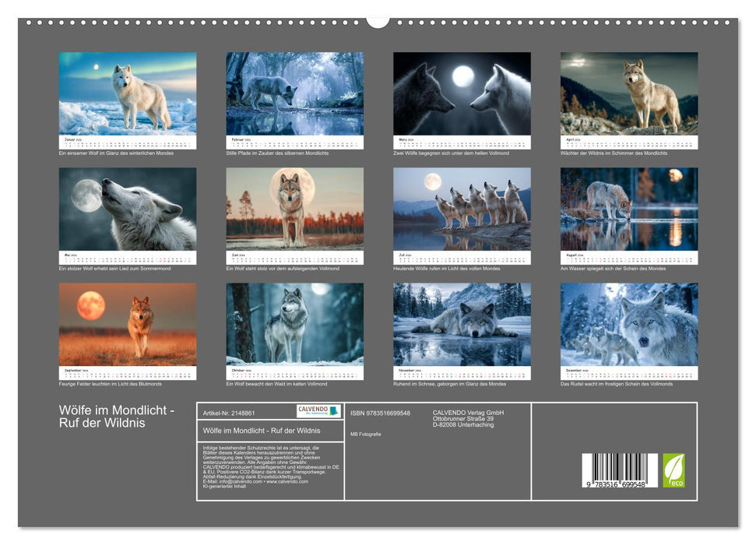Open the March two wolves full moon image
The height and width of the screenshot is (545, 756).
pyautogui.click(x=462, y=93)
